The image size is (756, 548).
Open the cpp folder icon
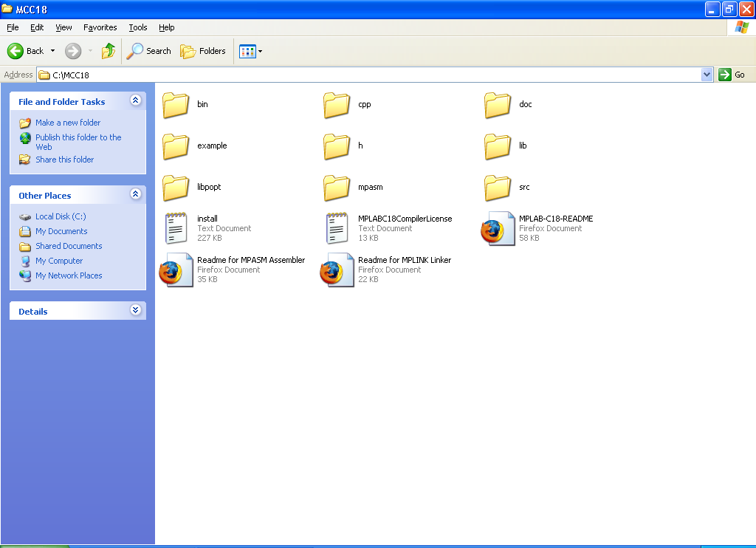click(337, 105)
